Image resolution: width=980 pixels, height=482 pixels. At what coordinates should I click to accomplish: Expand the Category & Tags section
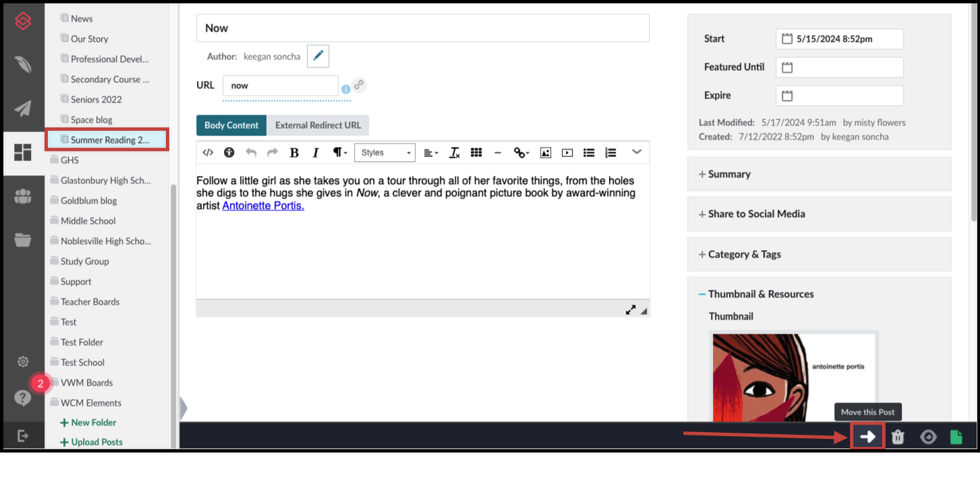pos(819,254)
